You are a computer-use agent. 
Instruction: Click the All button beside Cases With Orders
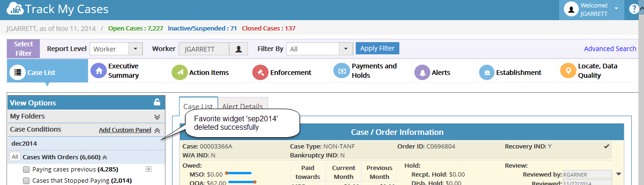(x=15, y=157)
